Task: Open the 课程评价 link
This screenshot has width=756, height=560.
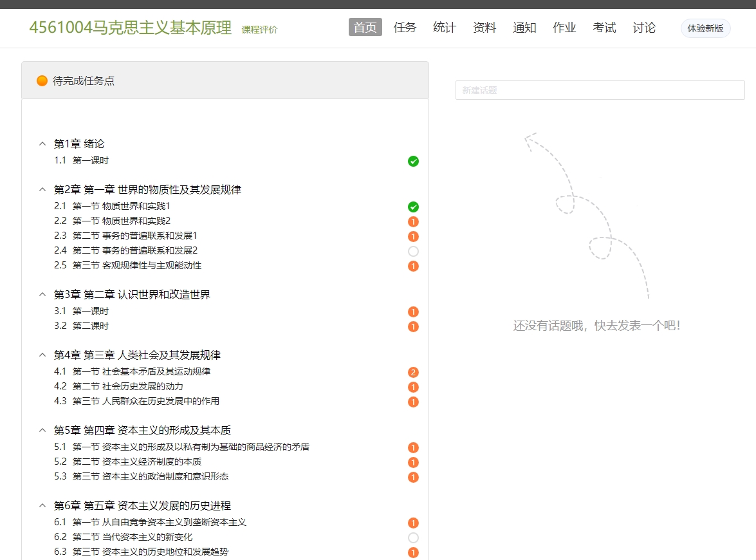Action: point(259,30)
